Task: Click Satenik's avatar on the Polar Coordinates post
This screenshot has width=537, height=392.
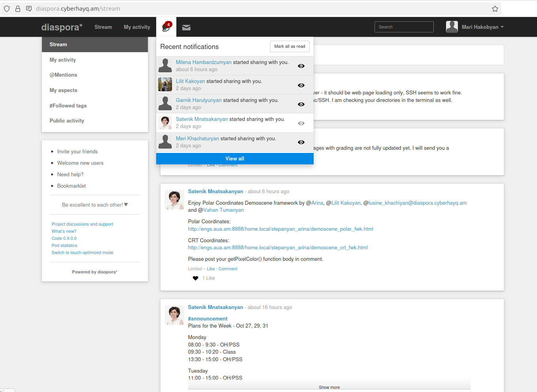Action: (174, 199)
